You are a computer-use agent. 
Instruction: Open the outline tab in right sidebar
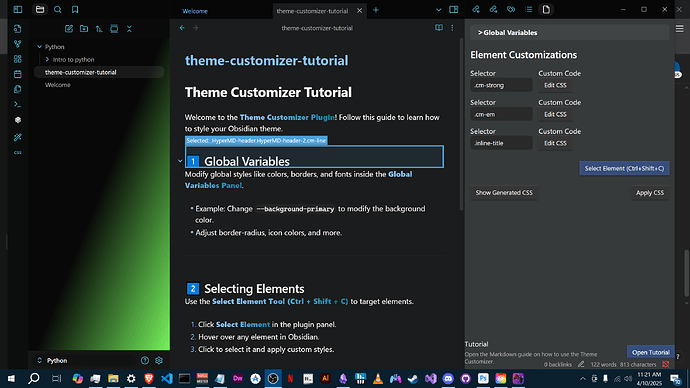coord(529,9)
